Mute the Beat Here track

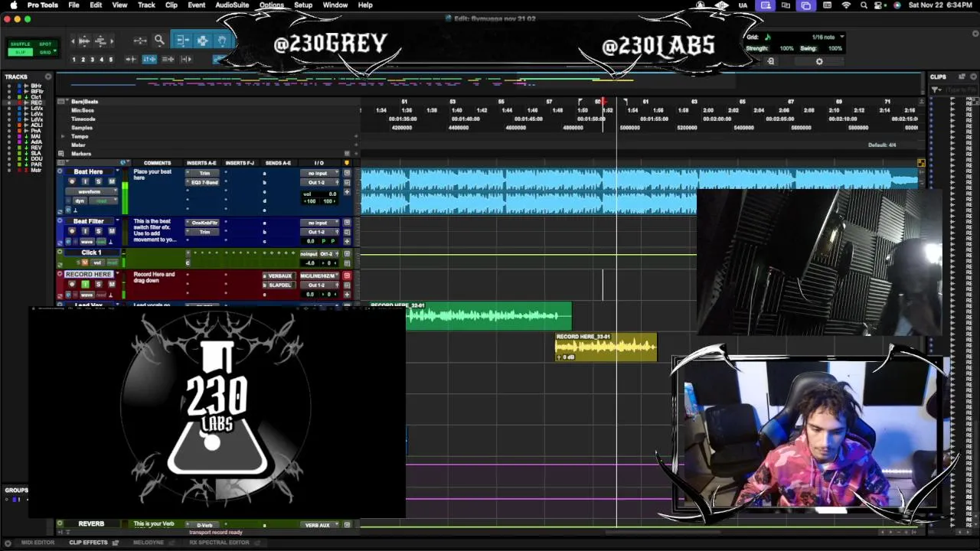point(112,181)
